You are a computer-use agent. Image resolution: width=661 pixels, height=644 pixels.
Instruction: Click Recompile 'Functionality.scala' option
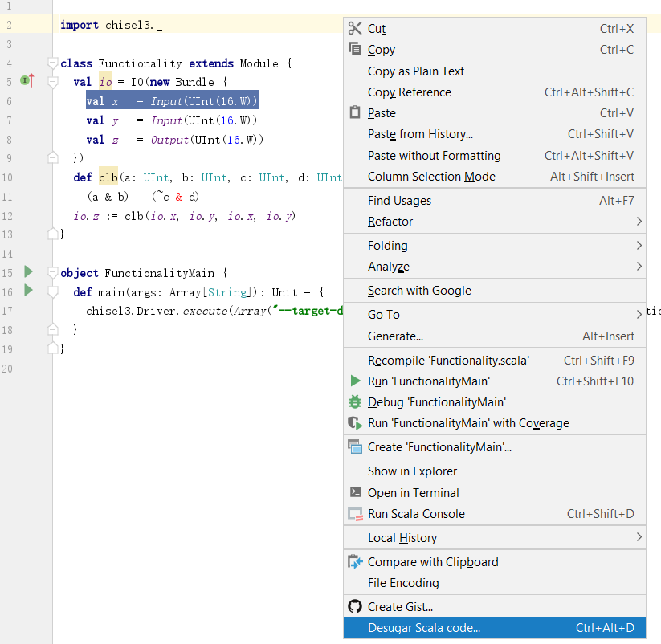[x=448, y=361]
